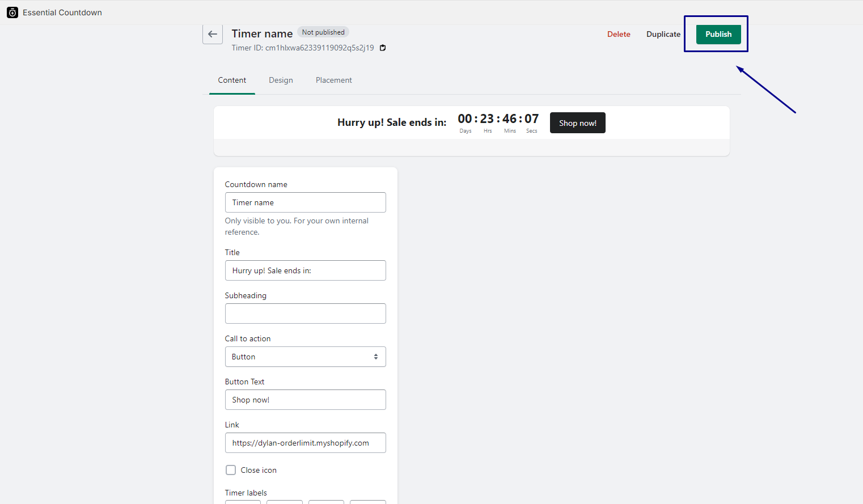Edit the Countdown name field
This screenshot has width=863, height=504.
[x=306, y=202]
